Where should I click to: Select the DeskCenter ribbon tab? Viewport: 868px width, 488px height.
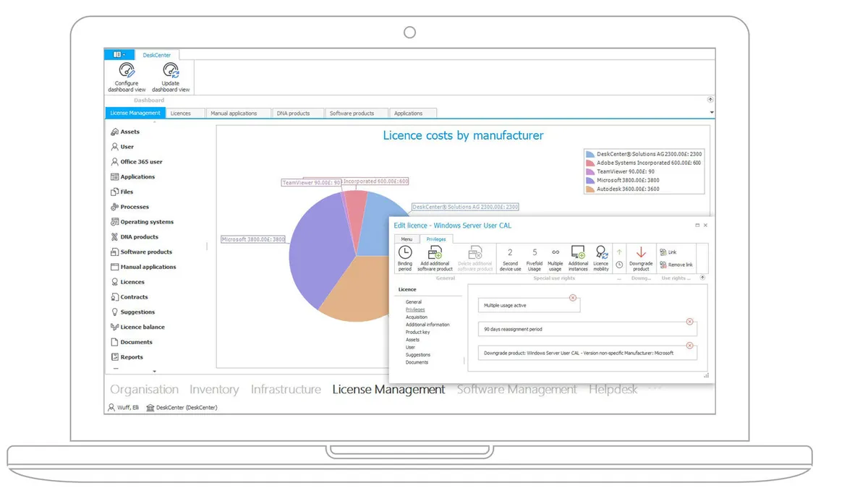click(157, 55)
